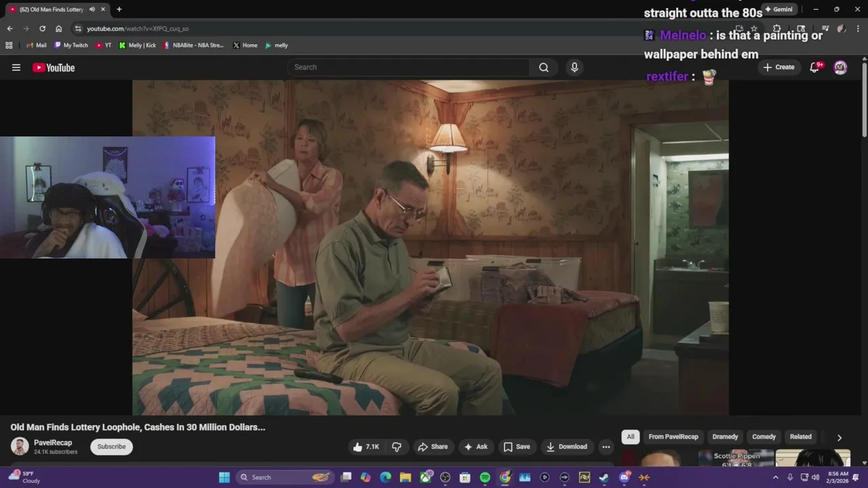
Task: Like the video with thumbs up
Action: click(366, 447)
